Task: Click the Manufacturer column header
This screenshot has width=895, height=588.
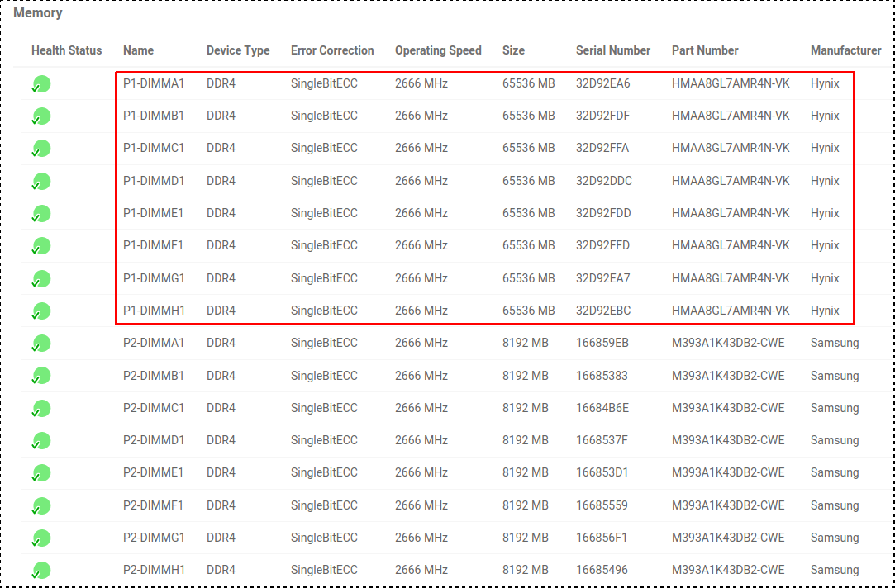Action: coord(846,50)
